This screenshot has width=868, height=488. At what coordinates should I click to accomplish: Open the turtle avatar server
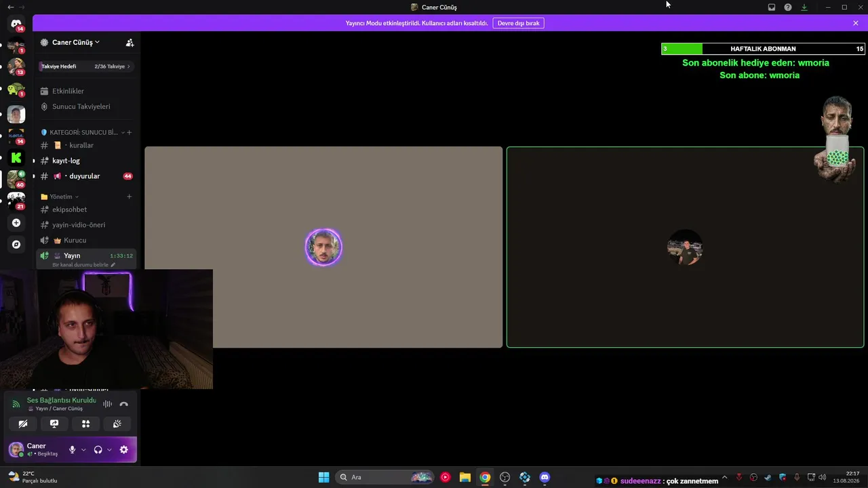[x=16, y=89]
